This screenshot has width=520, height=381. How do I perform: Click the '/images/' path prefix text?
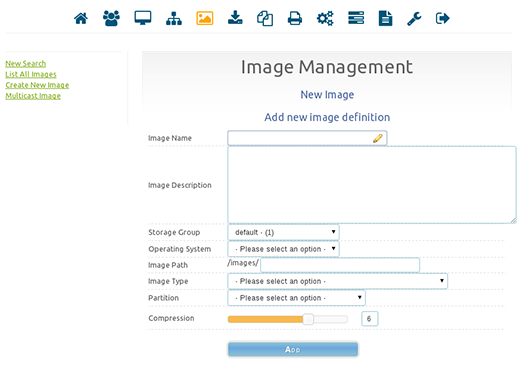point(243,263)
